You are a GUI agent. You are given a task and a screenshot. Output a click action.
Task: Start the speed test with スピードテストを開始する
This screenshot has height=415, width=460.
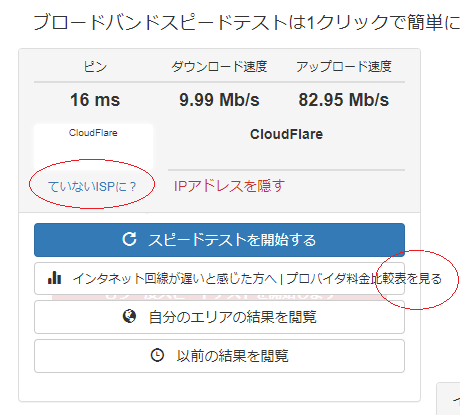point(219,240)
